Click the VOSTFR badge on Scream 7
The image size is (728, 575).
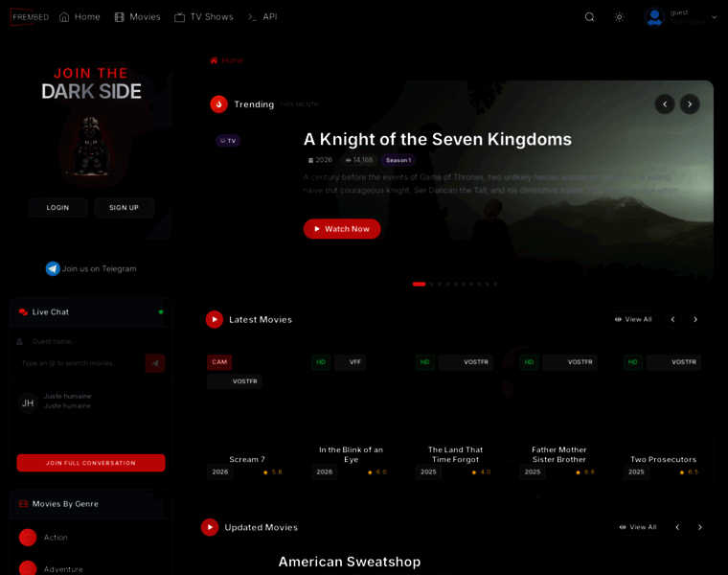(235, 381)
